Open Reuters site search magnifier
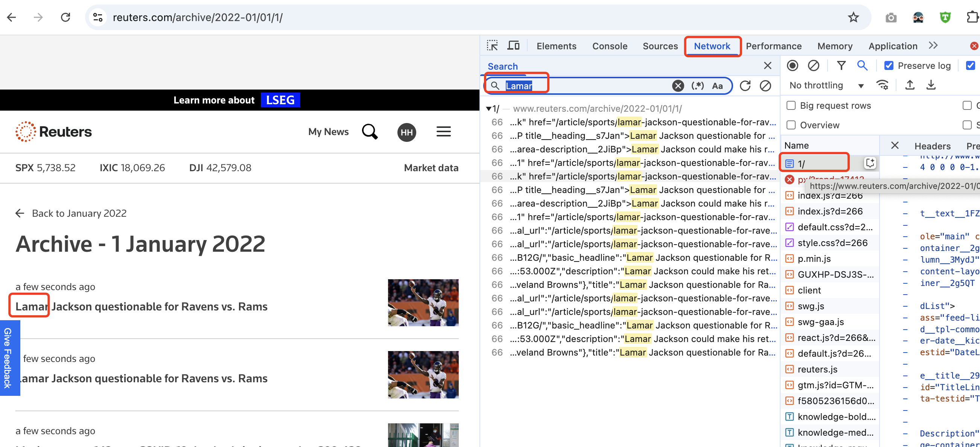980x447 pixels. point(370,132)
